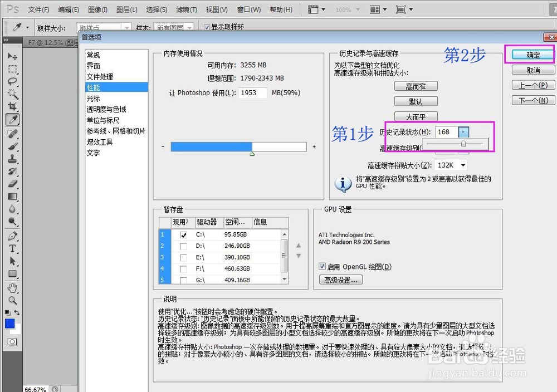Select the Dodge tool
Screen dimensions: 557x392
point(12,222)
